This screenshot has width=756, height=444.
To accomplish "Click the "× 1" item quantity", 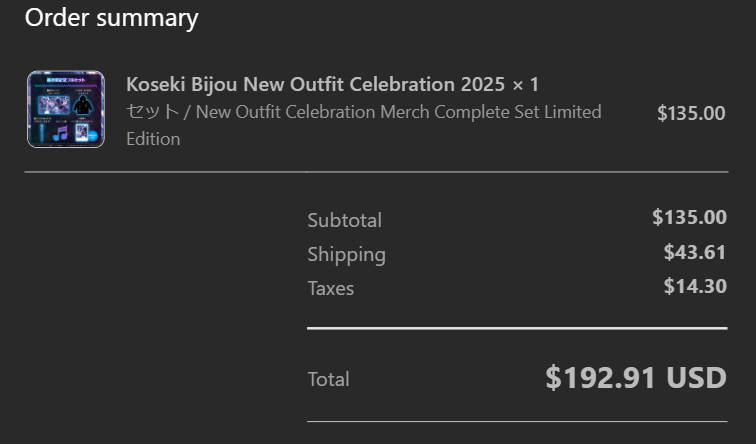I will 526,84.
